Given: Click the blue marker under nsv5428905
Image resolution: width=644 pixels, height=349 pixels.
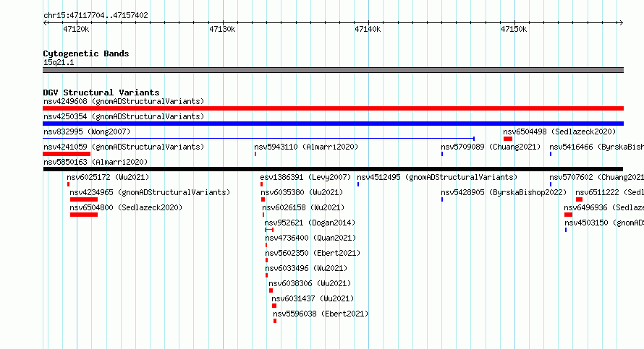Looking at the screenshot, I should tap(442, 199).
